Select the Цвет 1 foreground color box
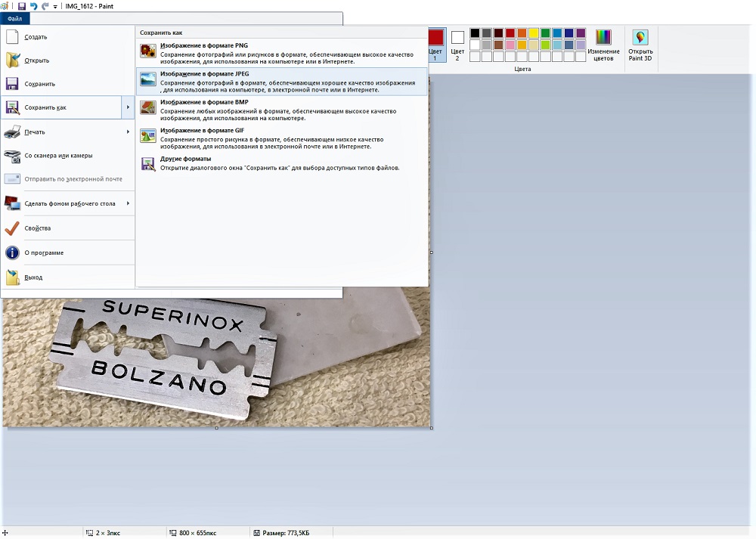The image size is (756, 539). click(x=435, y=45)
